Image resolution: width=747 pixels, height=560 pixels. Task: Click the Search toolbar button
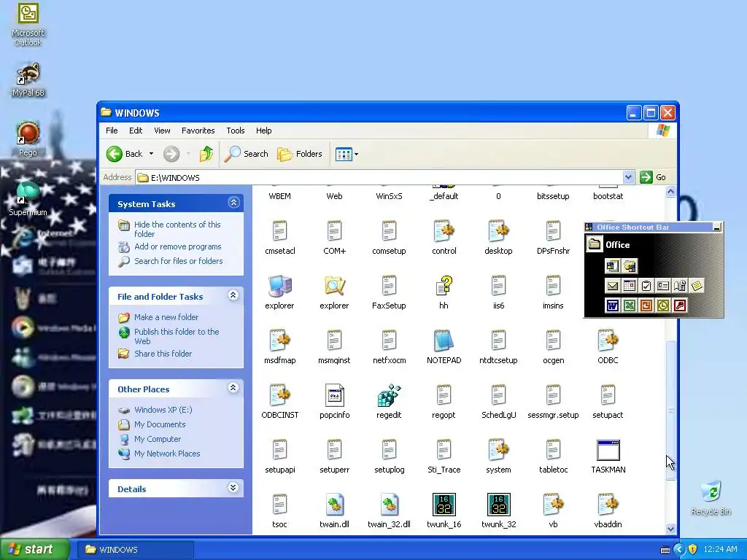[x=247, y=154]
